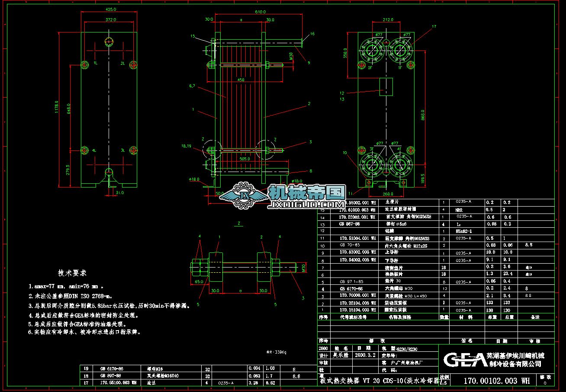
Task: Click the part code '170.65100.003 WH'
Action: 118,383
